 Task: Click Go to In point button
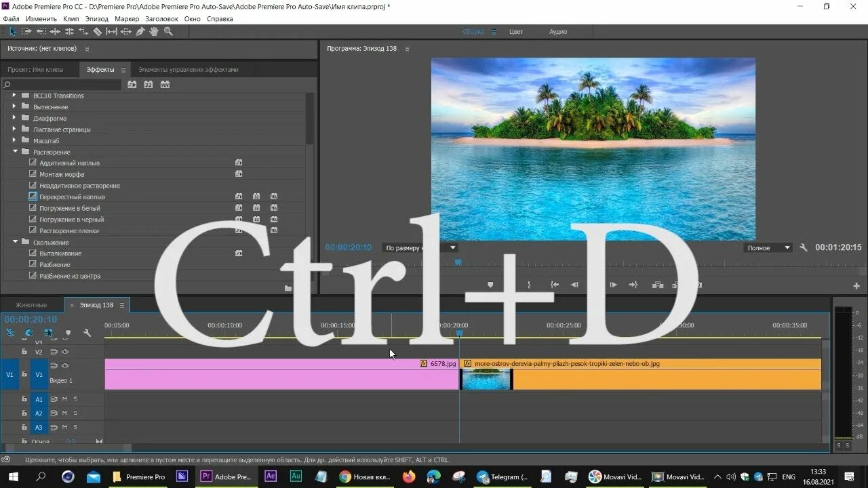[x=555, y=285]
